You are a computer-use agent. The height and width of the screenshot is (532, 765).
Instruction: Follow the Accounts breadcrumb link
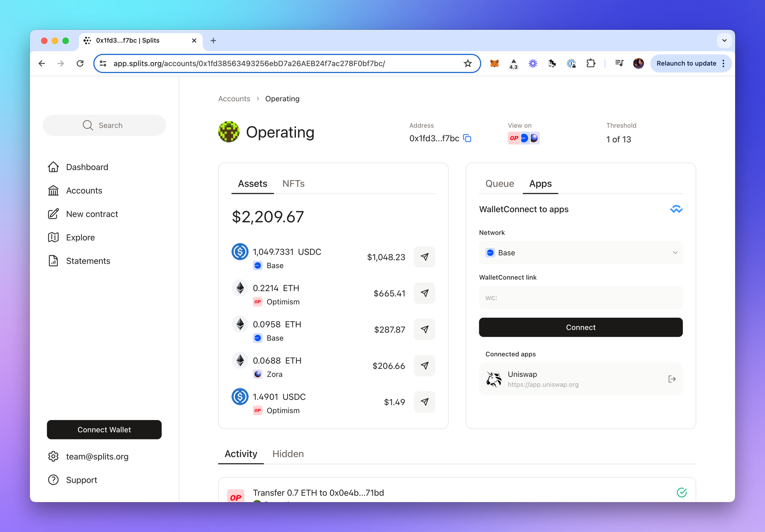pyautogui.click(x=234, y=99)
